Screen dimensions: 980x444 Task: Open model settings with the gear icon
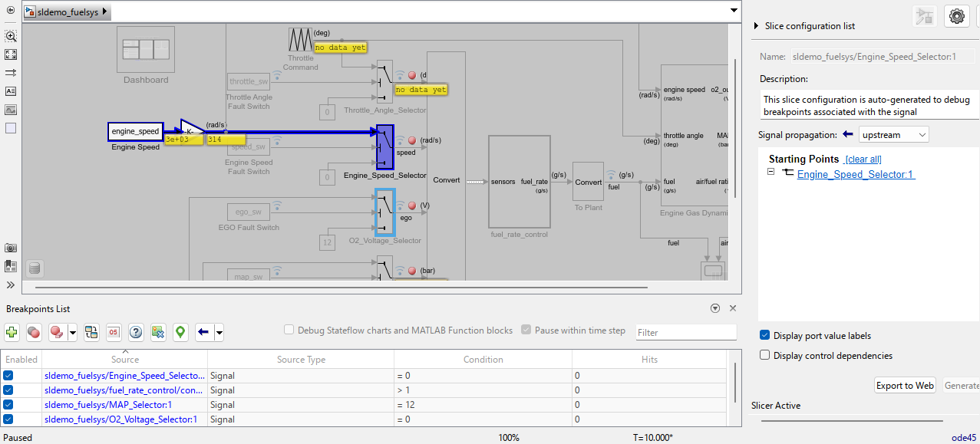pos(956,15)
